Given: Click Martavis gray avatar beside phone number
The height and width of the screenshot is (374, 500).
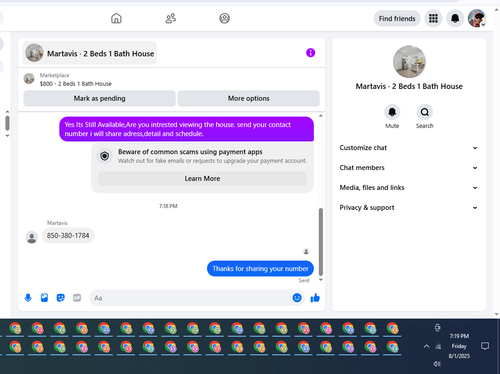Looking at the screenshot, I should 32,237.
